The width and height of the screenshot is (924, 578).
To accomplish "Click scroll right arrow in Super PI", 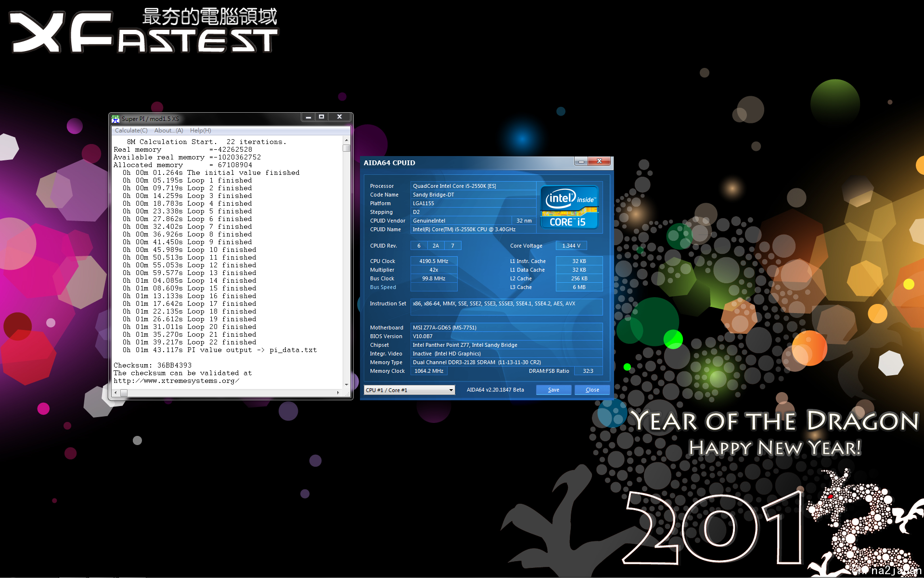I will (x=338, y=393).
